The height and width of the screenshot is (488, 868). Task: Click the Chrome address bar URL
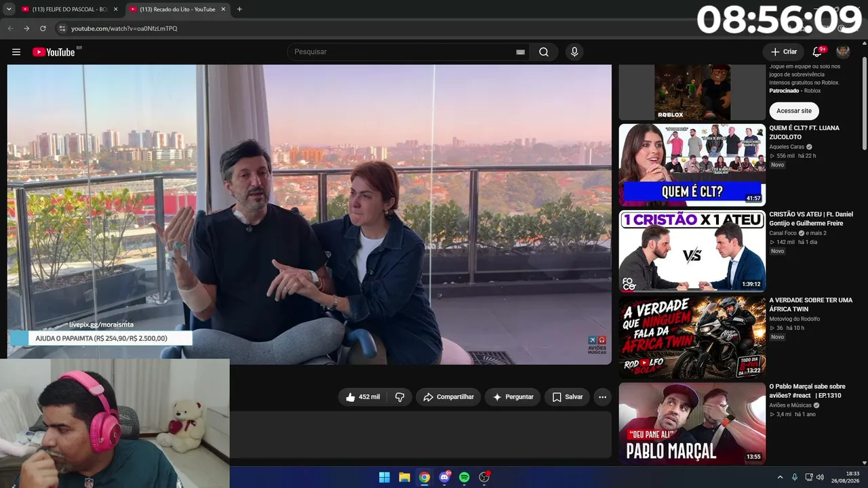124,28
